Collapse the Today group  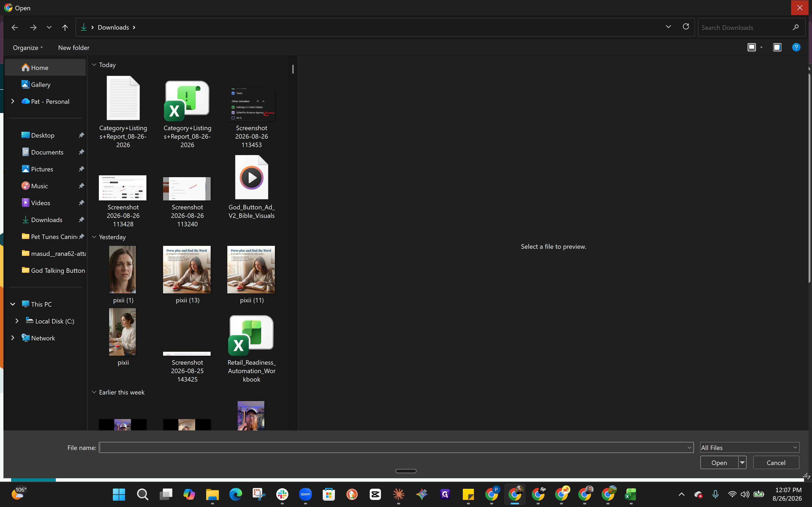(x=94, y=65)
